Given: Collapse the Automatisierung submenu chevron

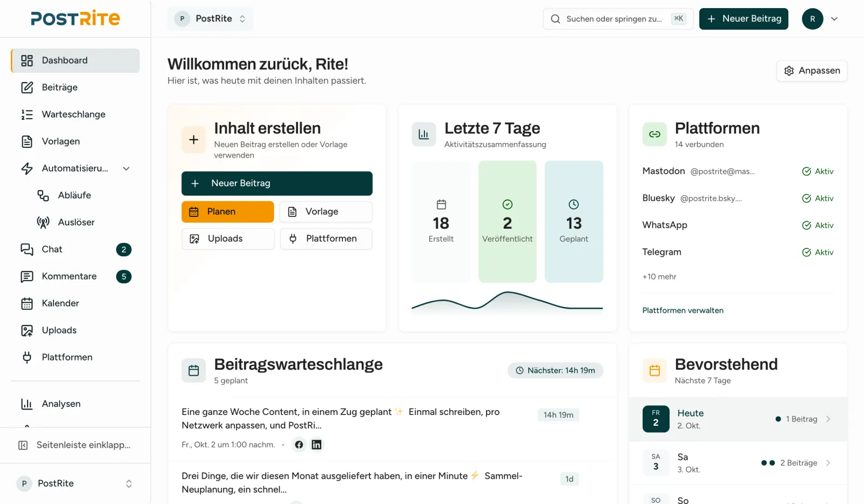Looking at the screenshot, I should pyautogui.click(x=126, y=168).
